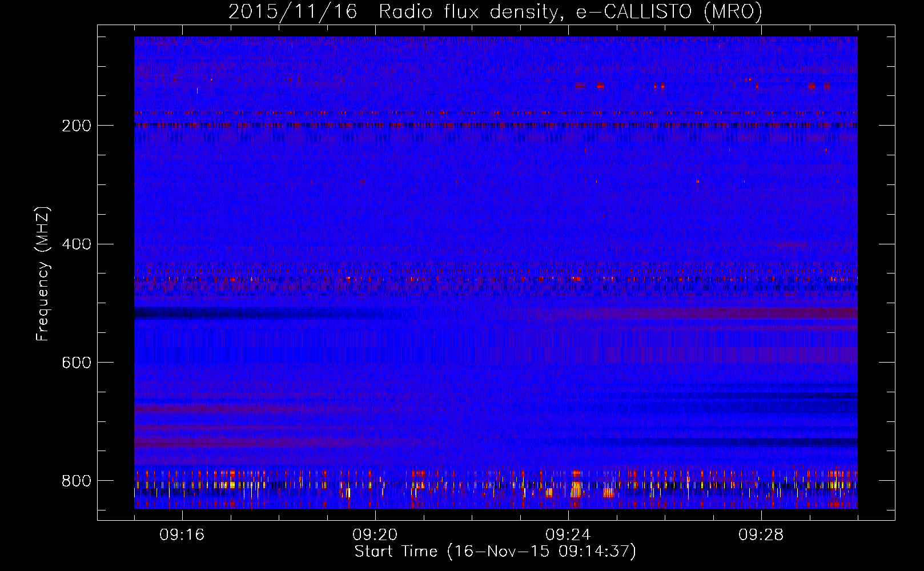Click the 'Frequency (MHZ)' y-axis label

(43, 274)
